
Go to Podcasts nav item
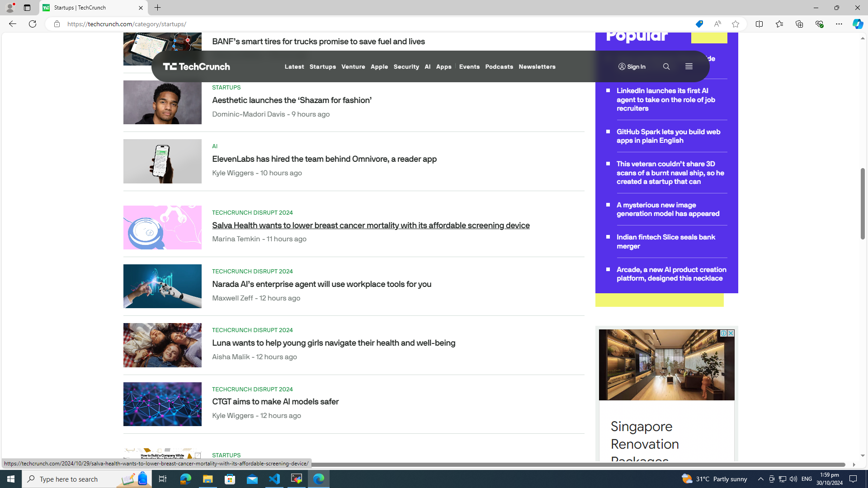(499, 66)
